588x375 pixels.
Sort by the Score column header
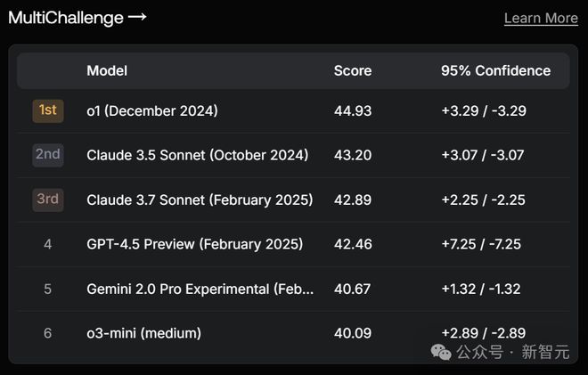click(x=353, y=70)
